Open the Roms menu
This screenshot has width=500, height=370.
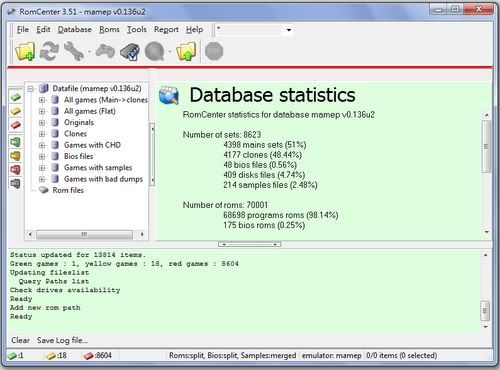coord(109,30)
